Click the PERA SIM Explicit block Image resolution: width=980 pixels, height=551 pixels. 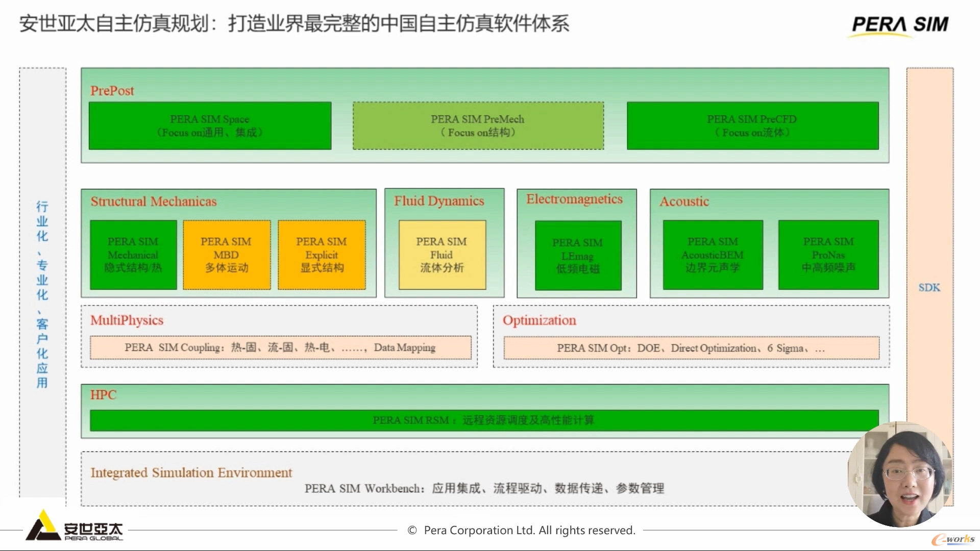coord(322,255)
